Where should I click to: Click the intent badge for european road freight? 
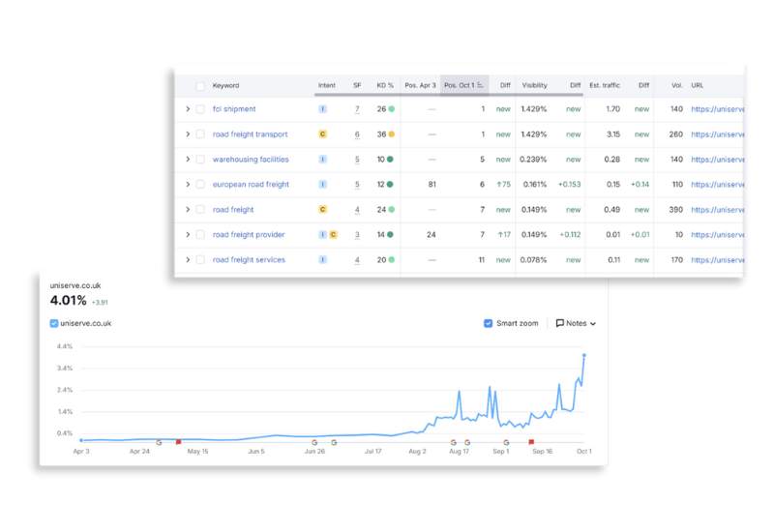click(x=322, y=185)
